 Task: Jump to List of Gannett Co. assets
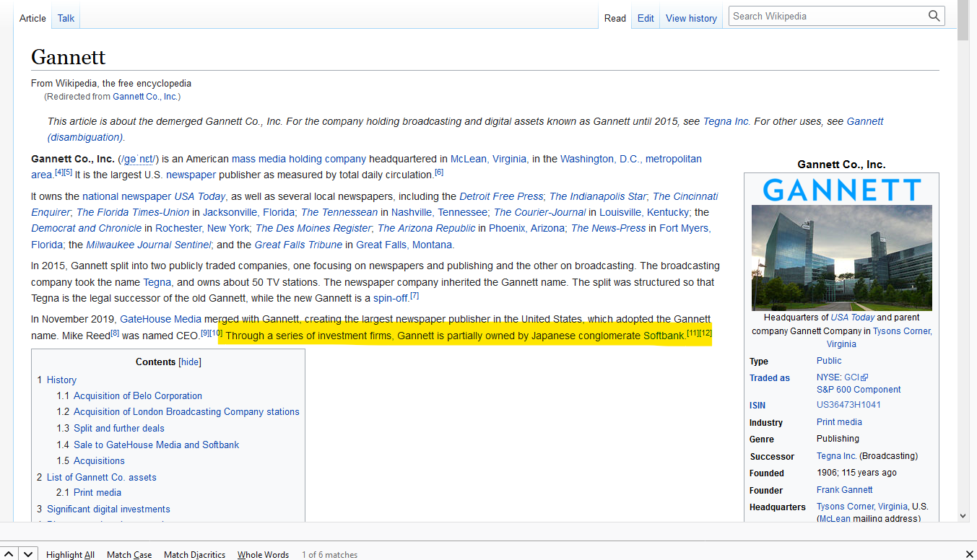click(102, 477)
